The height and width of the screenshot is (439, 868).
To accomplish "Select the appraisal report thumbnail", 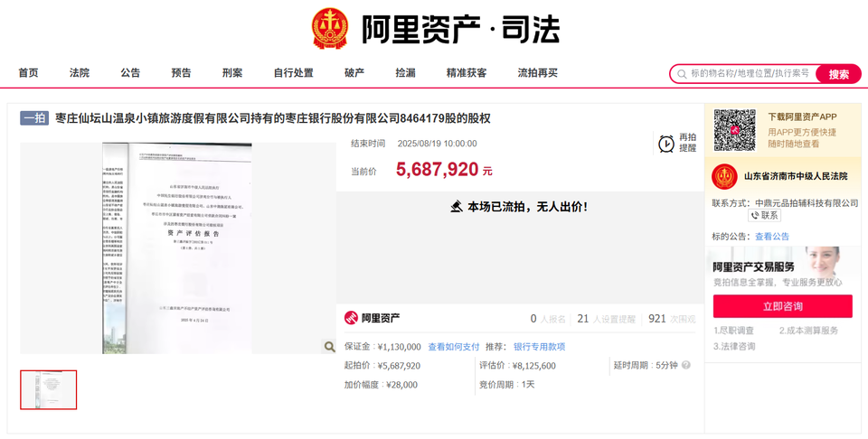I will point(49,389).
